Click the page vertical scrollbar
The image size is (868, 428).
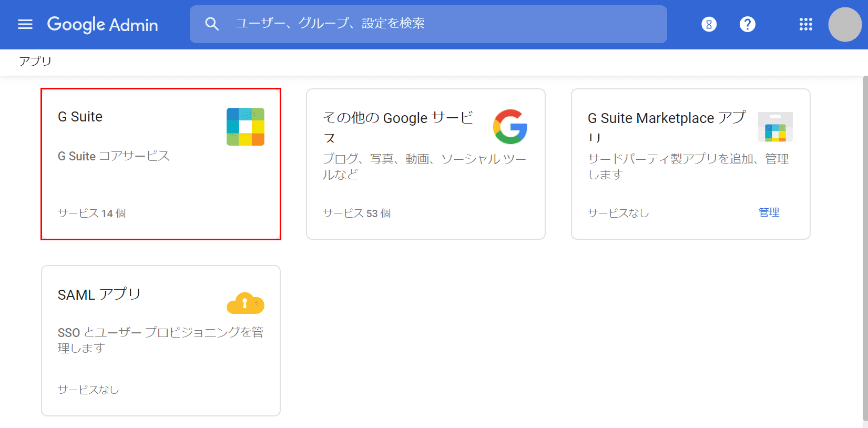(x=865, y=248)
